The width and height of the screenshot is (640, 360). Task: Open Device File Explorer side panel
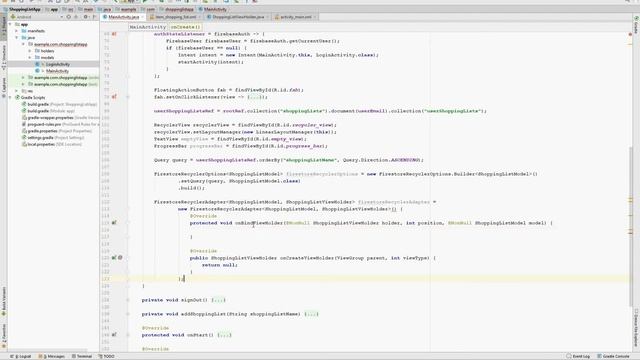(x=636, y=327)
